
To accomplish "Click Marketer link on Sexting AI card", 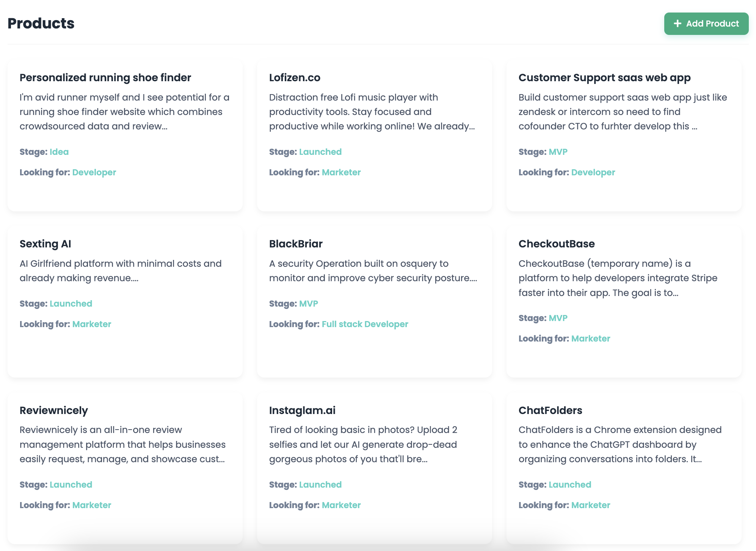I will tap(91, 324).
